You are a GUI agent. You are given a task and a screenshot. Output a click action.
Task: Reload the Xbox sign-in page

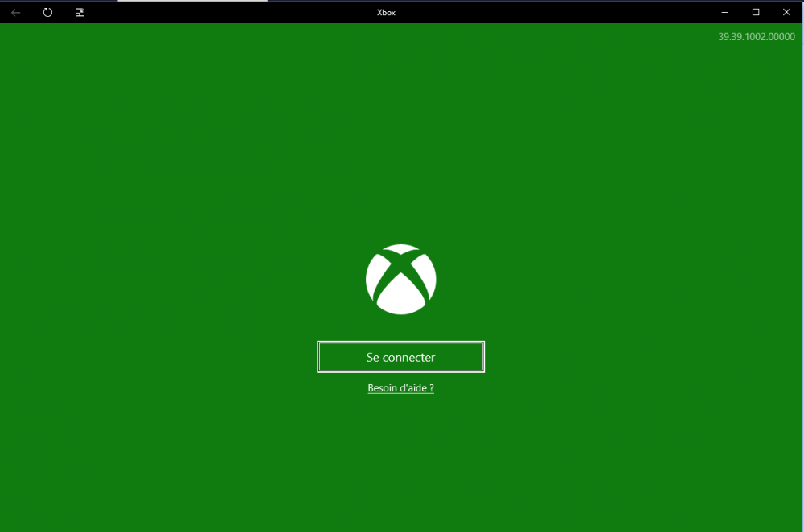pos(48,12)
